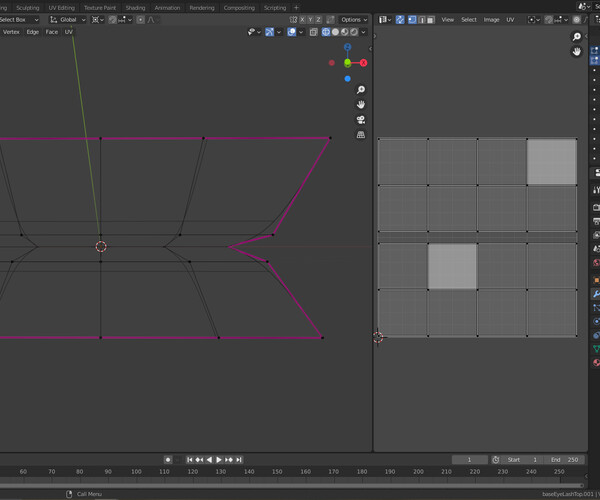Select UV edge selection mode

422,20
